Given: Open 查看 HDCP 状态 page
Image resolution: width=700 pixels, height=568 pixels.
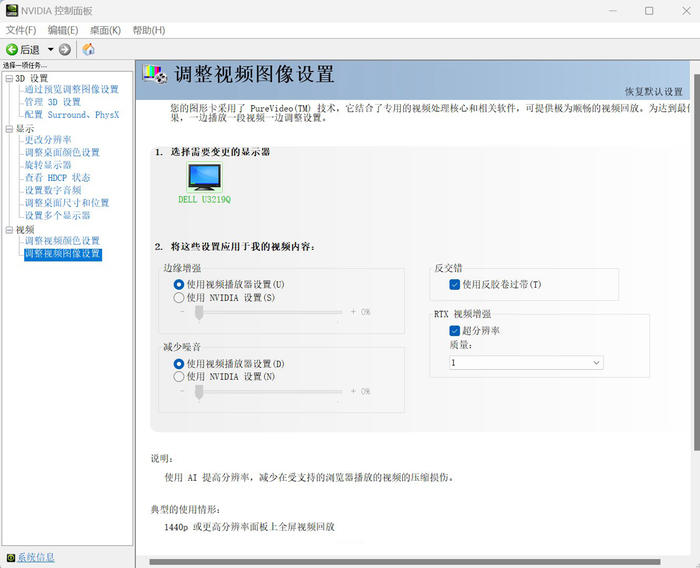Looking at the screenshot, I should [x=58, y=177].
